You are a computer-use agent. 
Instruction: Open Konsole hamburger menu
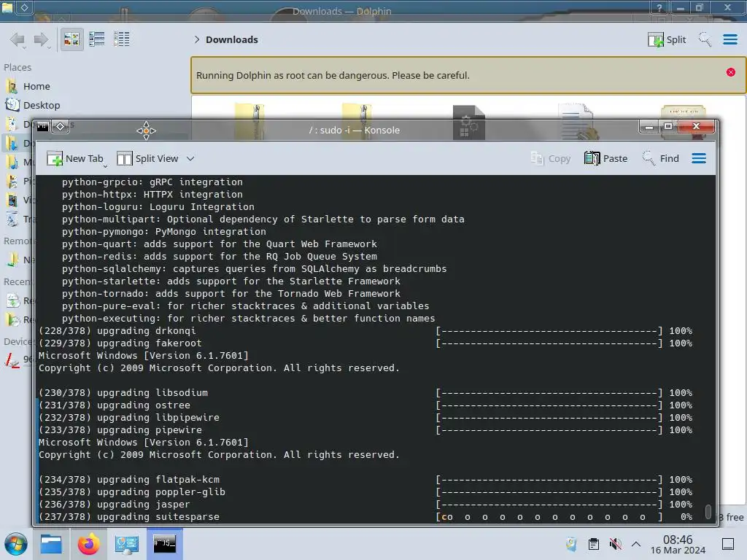698,158
